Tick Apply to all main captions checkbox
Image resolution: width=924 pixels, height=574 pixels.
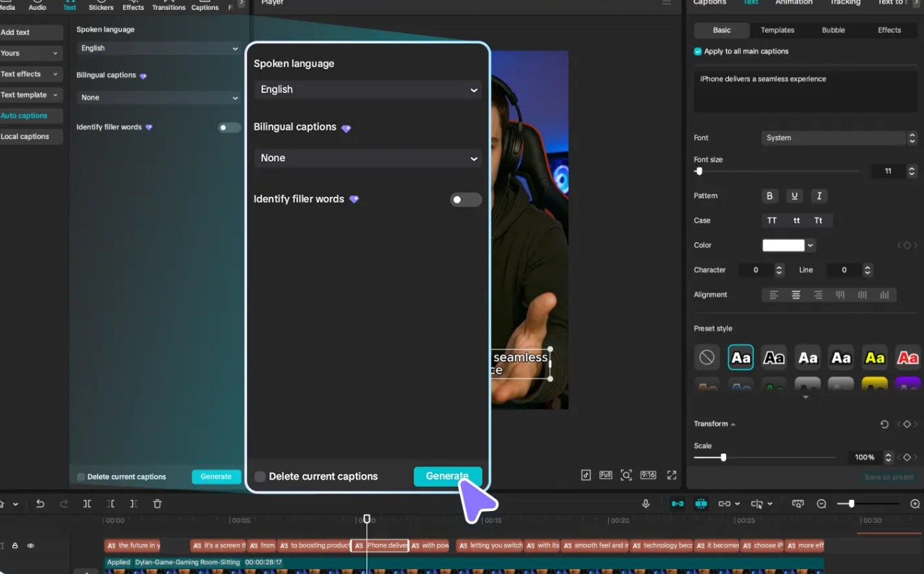tap(697, 52)
